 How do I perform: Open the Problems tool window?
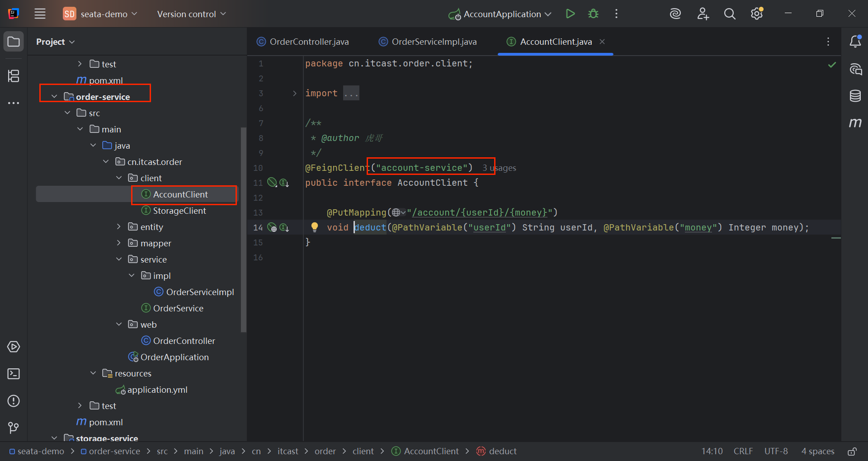[x=14, y=401]
